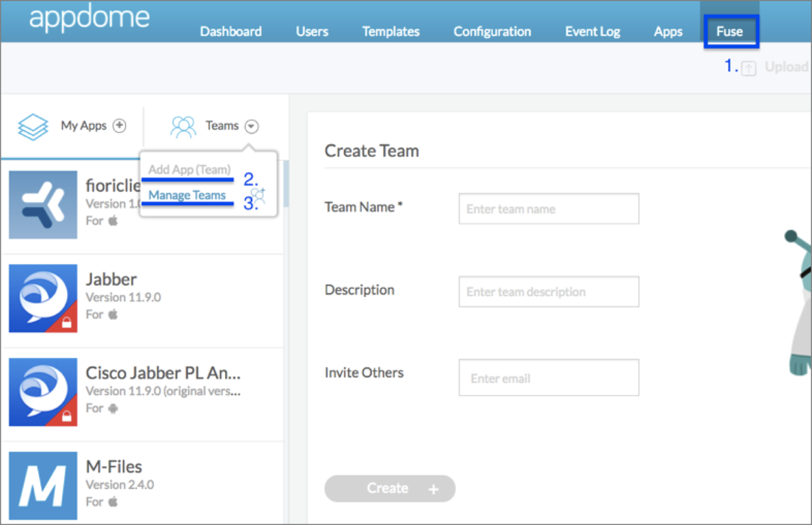Click the My Apps layers icon

pos(33,127)
